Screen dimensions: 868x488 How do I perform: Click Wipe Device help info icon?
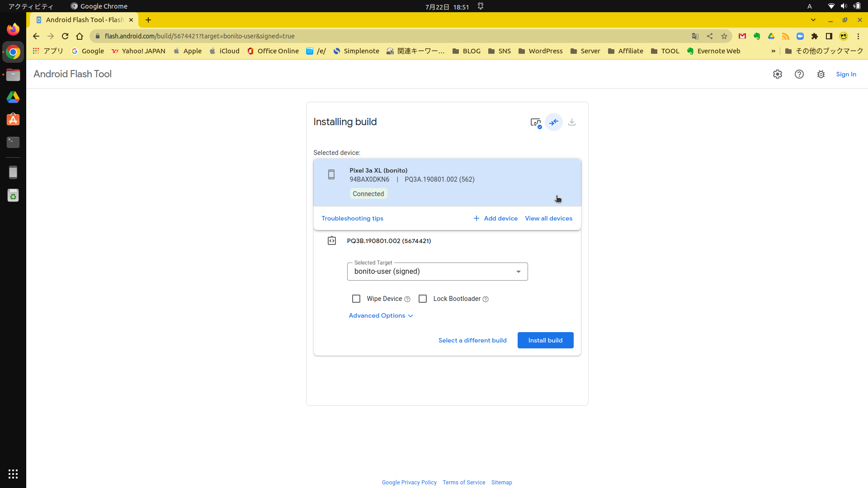pos(407,299)
